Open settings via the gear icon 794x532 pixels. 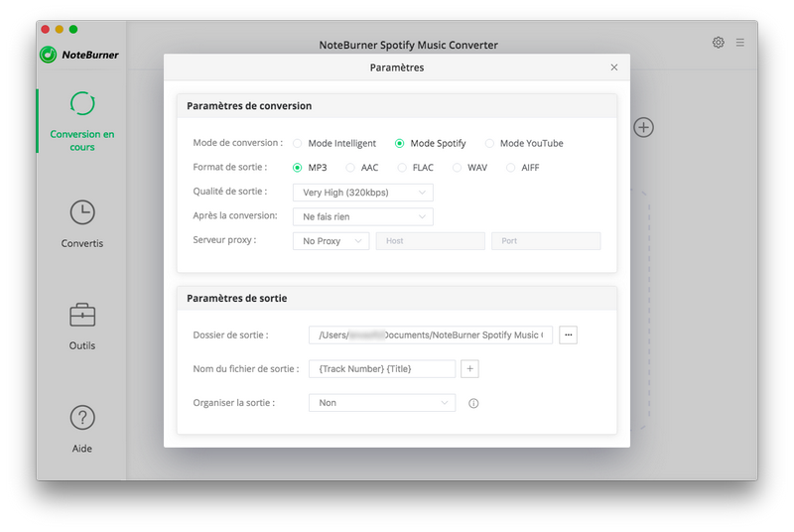click(718, 43)
